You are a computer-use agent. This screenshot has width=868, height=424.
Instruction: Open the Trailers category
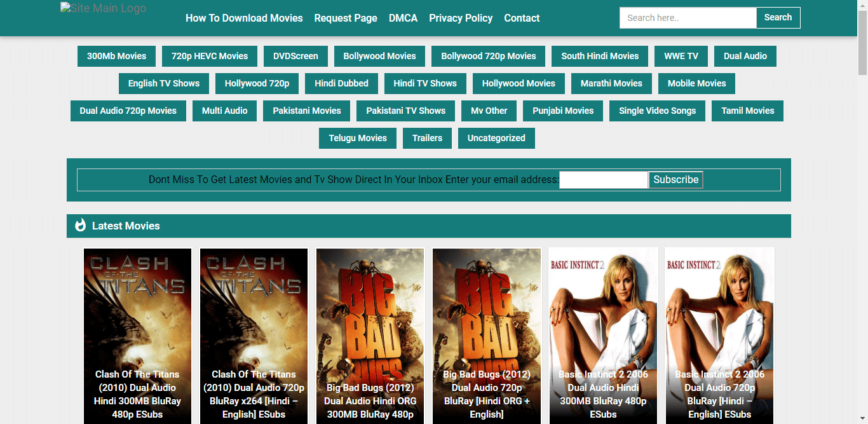click(427, 138)
